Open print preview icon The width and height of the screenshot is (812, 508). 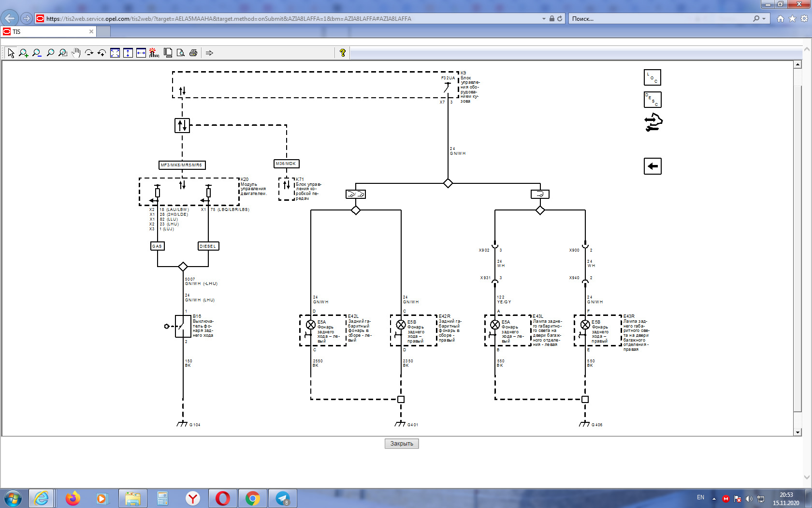coord(180,53)
